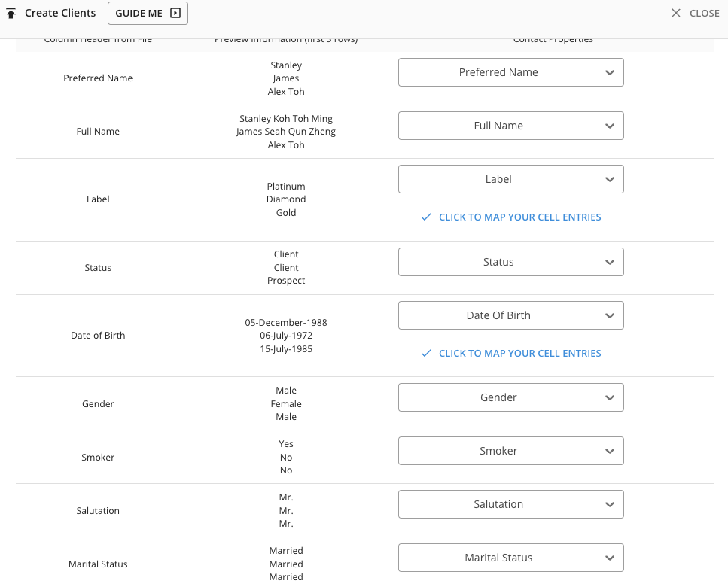The image size is (728, 587).
Task: Click the Create Clients heading
Action: click(x=60, y=12)
